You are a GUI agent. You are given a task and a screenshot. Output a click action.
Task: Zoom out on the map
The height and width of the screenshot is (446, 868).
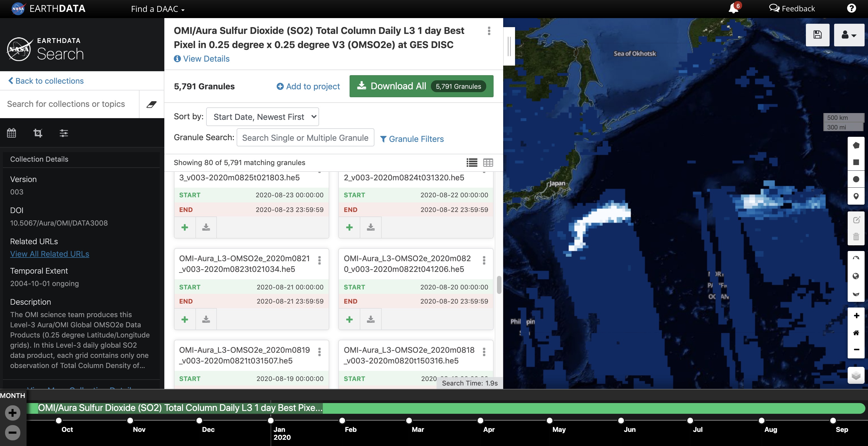(x=856, y=350)
